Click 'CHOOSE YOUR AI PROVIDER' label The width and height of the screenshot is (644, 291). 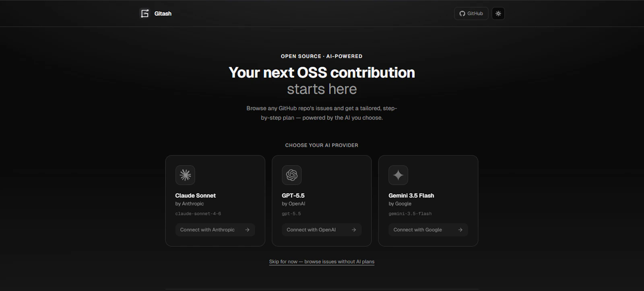click(x=322, y=145)
